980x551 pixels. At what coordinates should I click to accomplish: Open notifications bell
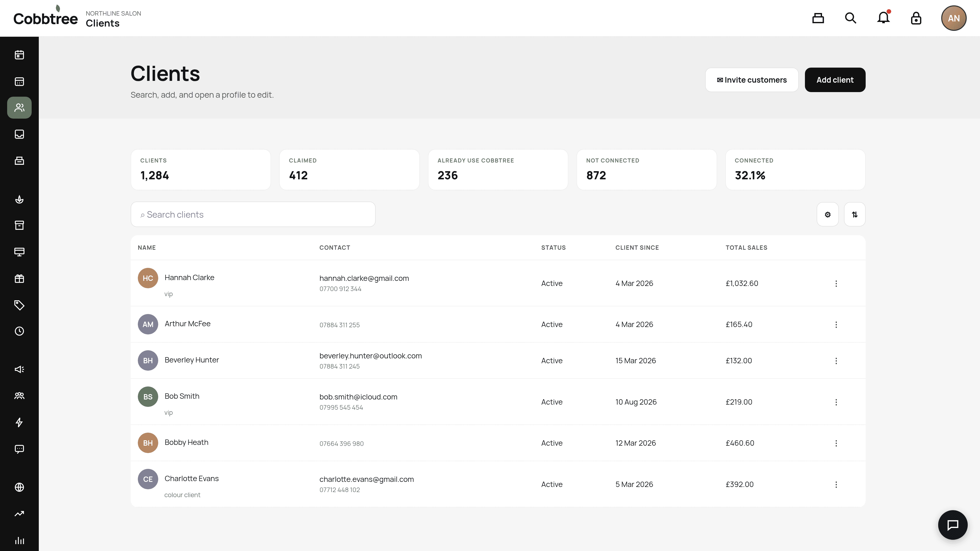point(883,18)
